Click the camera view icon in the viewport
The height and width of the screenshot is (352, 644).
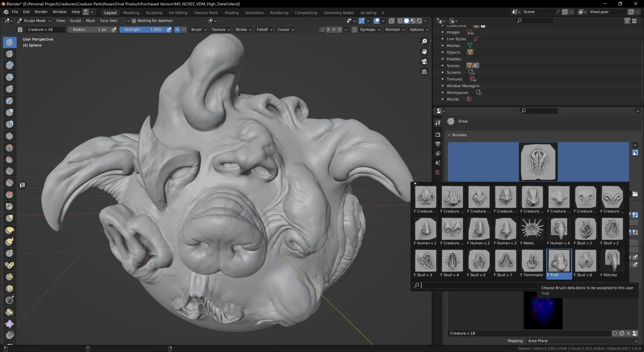pos(424,62)
